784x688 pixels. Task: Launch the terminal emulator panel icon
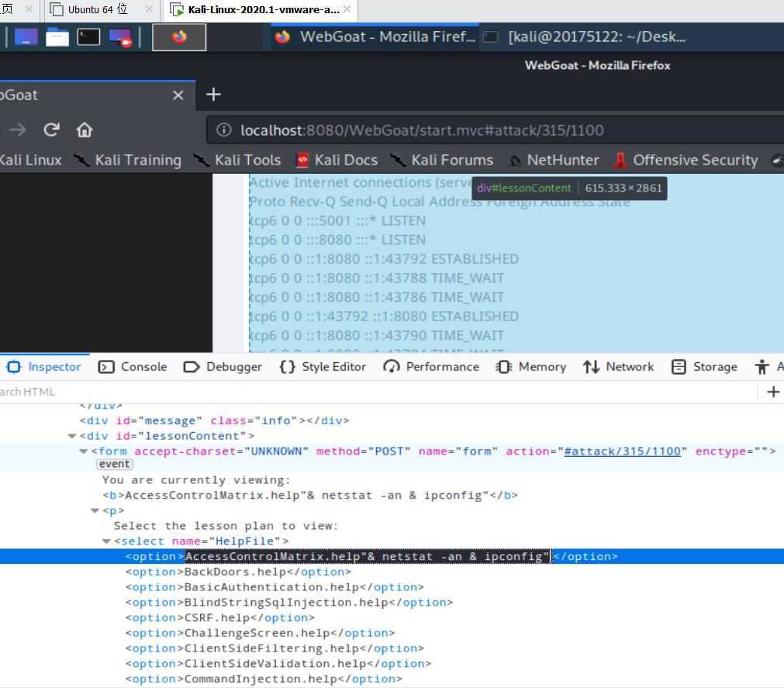88,37
